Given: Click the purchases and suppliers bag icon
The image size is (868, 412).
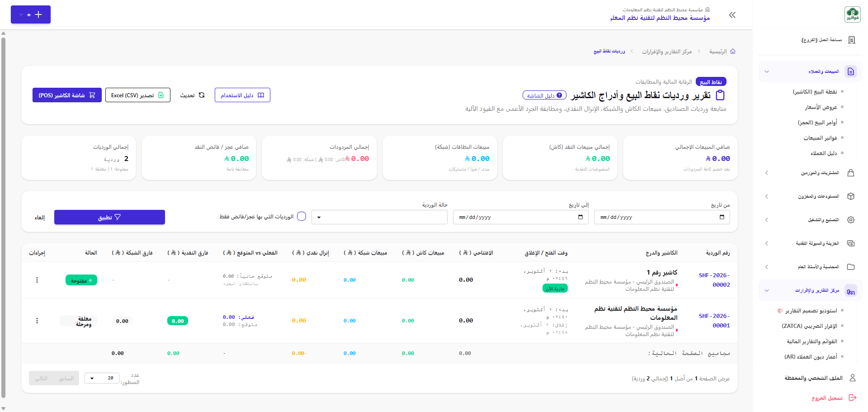Looking at the screenshot, I should point(851,173).
